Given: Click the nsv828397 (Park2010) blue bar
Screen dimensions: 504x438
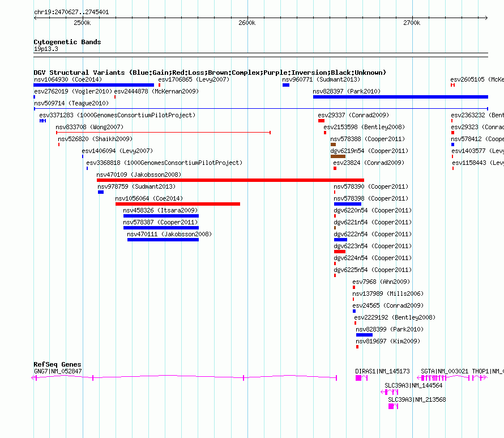Looking at the screenshot, I should [x=400, y=97].
